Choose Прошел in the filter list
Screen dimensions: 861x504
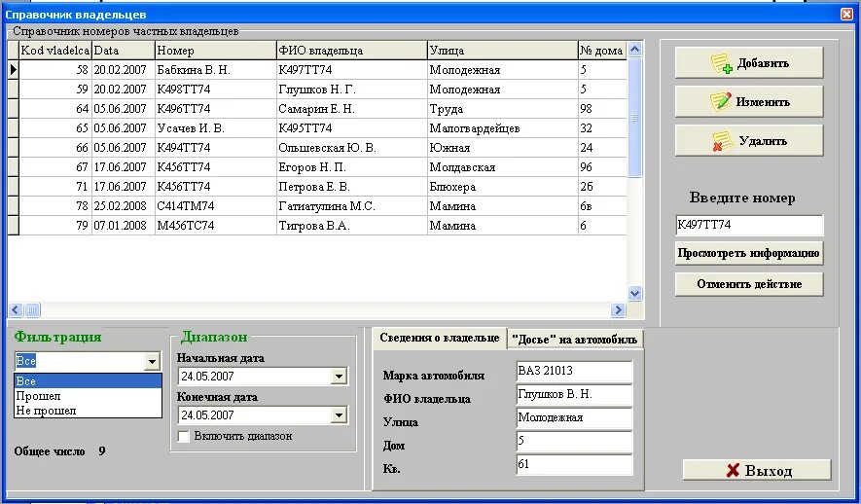[88, 396]
